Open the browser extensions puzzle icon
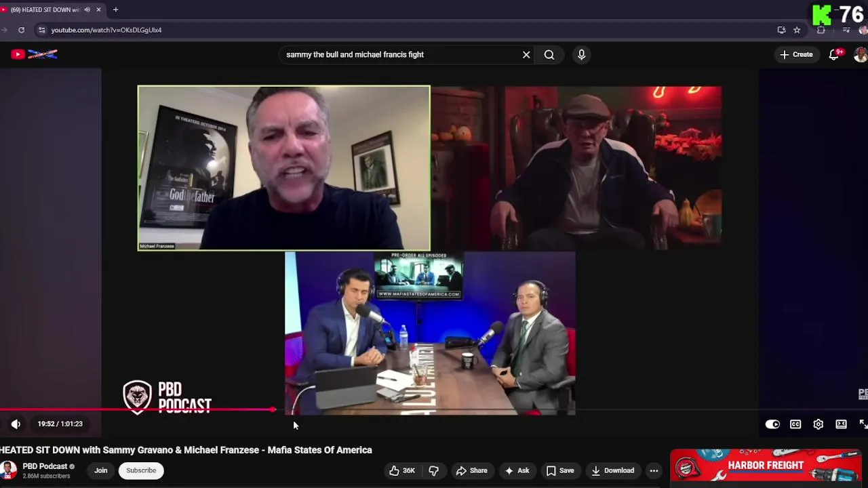Viewport: 868px width, 488px height. [x=821, y=30]
